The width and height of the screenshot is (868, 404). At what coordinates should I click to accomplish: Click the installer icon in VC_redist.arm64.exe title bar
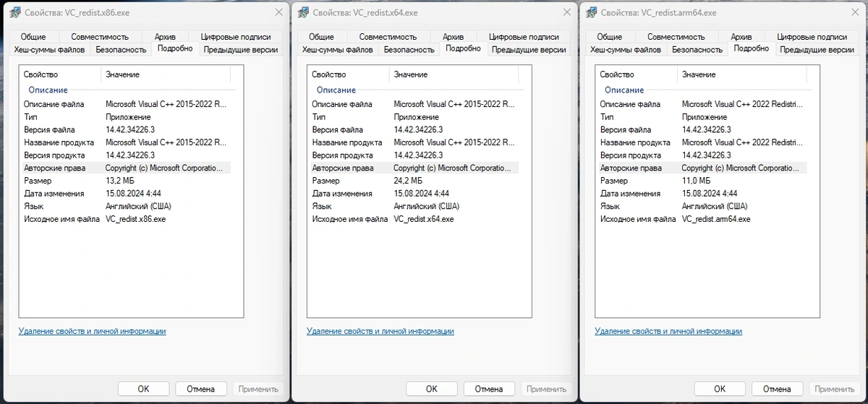tap(591, 12)
